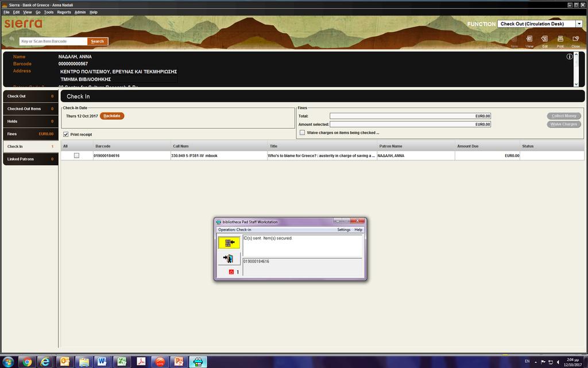Click the New record toolbar icon
588x368 pixels.
[x=514, y=41]
